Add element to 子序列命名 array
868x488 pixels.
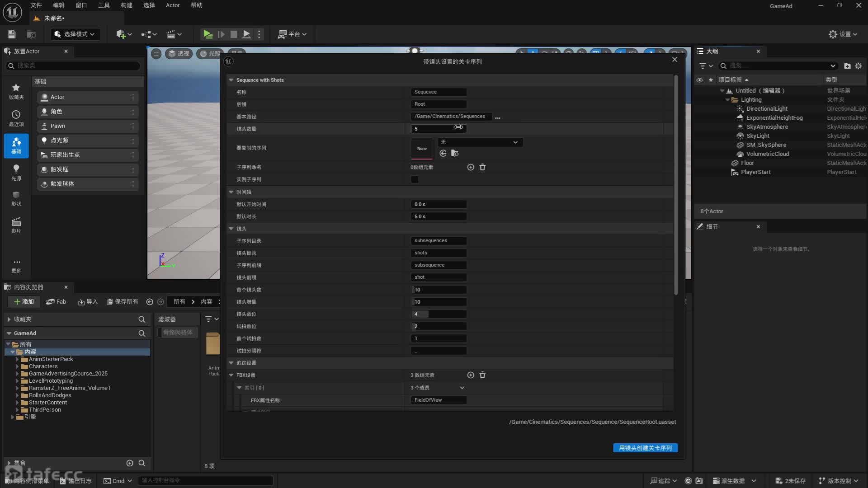click(x=471, y=167)
